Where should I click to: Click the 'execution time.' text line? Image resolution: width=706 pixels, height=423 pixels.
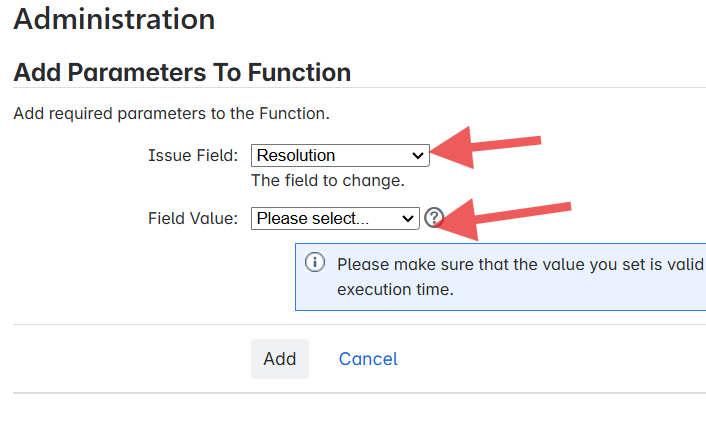click(395, 290)
